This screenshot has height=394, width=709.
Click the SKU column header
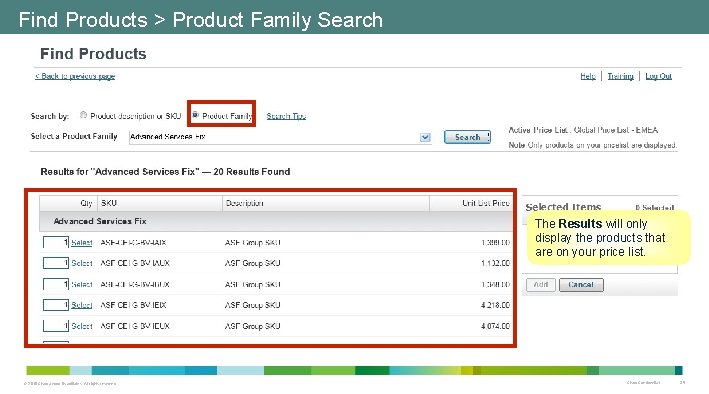coord(160,203)
